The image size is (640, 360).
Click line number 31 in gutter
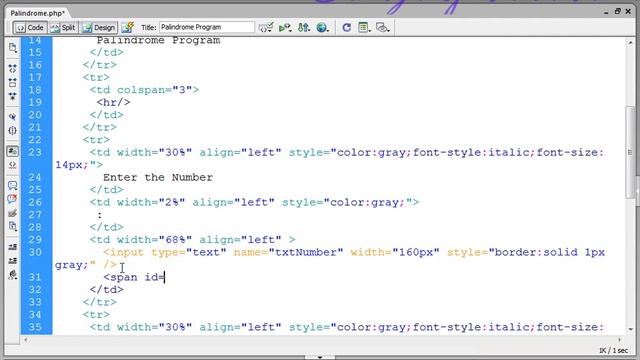coord(35,277)
